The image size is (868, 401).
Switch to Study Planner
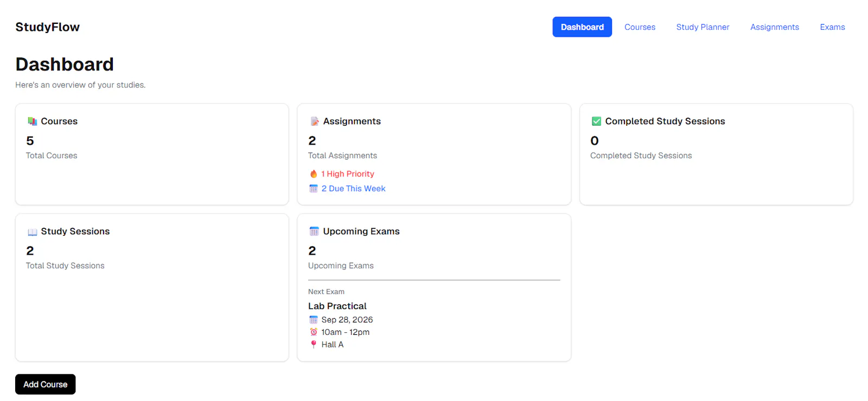point(703,27)
